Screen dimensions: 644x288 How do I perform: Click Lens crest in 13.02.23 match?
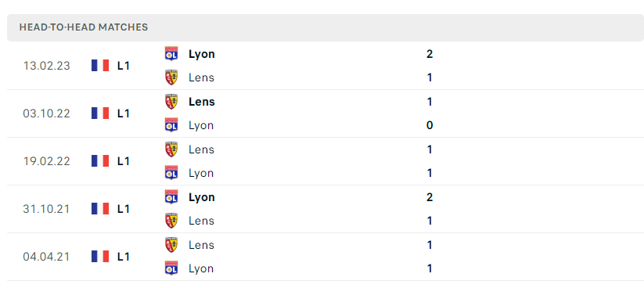[x=171, y=77]
